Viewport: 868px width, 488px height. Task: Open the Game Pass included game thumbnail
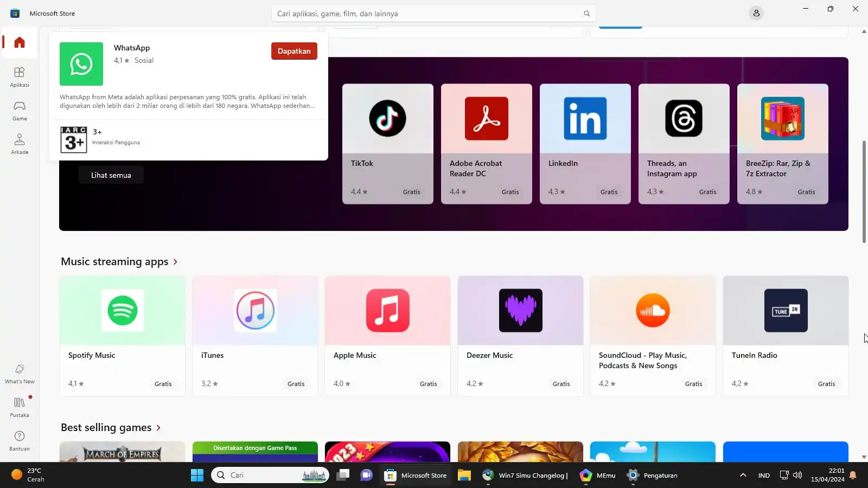[x=255, y=452]
